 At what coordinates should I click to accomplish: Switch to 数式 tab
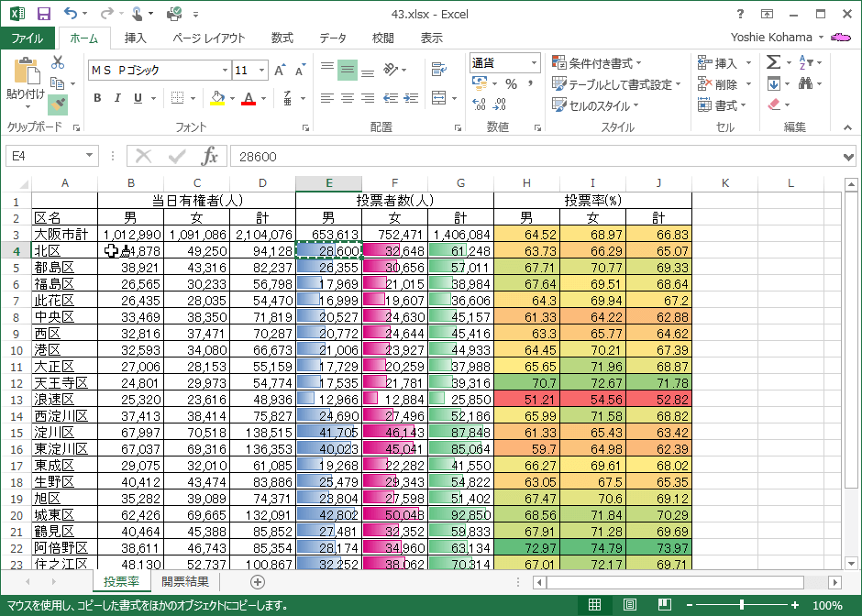282,38
